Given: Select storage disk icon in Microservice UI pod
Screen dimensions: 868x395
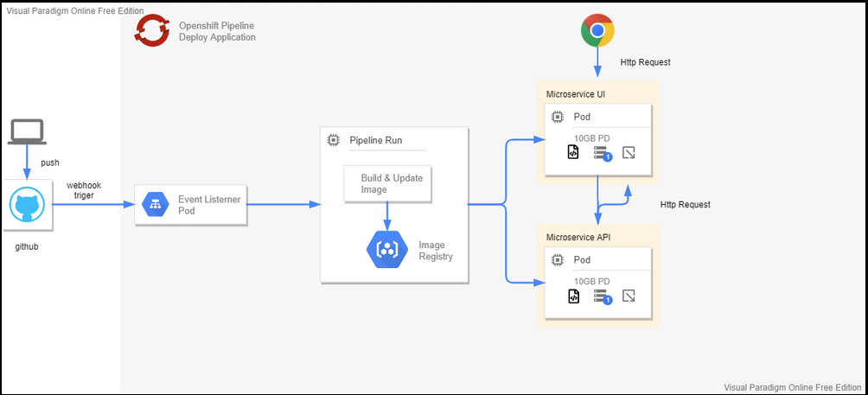Looking at the screenshot, I should [x=602, y=153].
